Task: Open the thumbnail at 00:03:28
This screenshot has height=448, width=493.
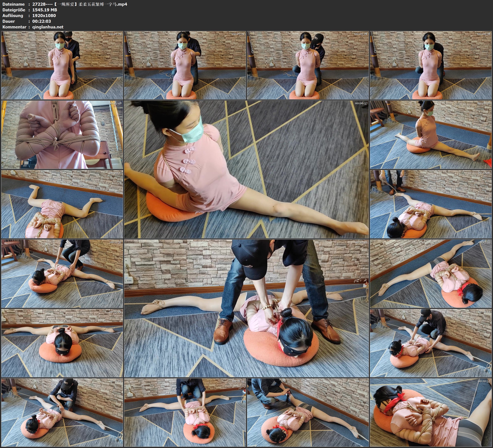Action: pos(308,65)
